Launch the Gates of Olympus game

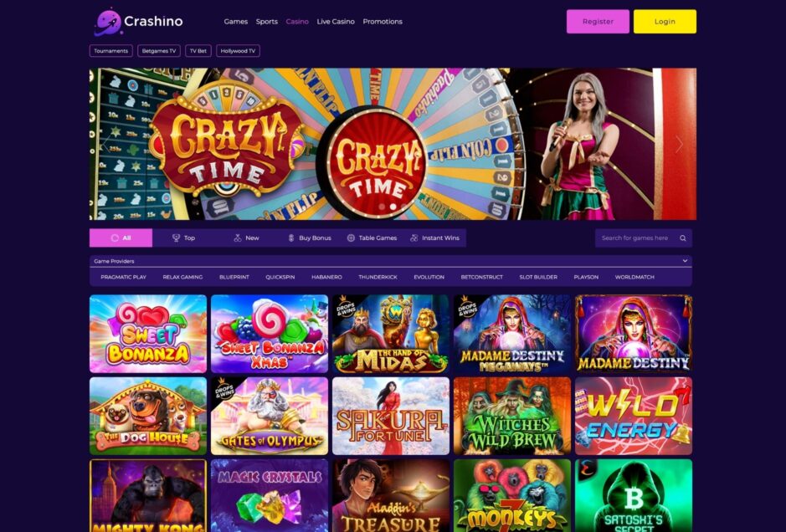270,416
